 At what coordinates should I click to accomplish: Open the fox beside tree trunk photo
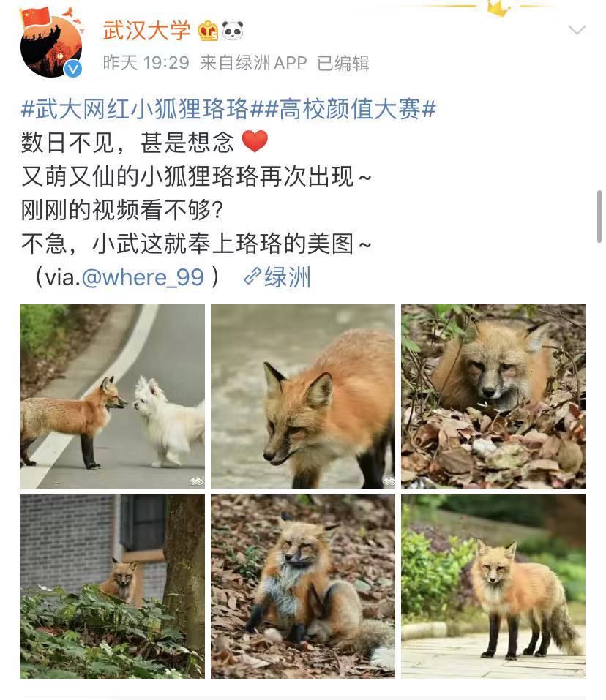[113, 586]
